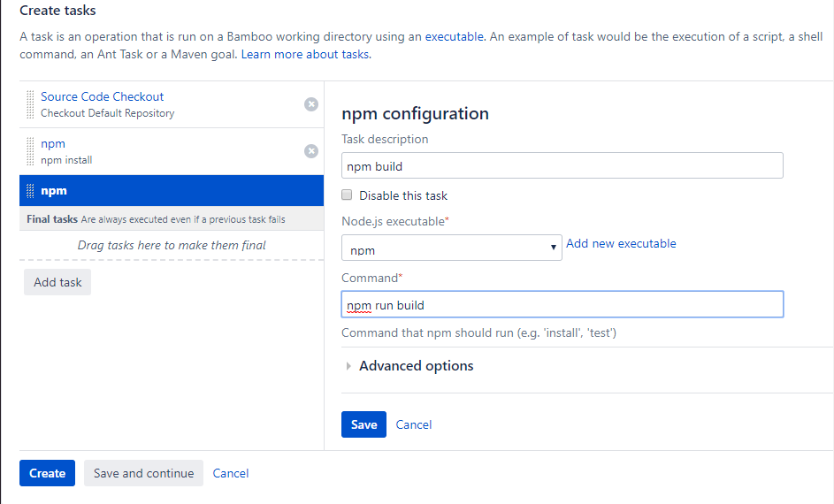
Task: Cancel the npm configuration
Action: click(413, 424)
